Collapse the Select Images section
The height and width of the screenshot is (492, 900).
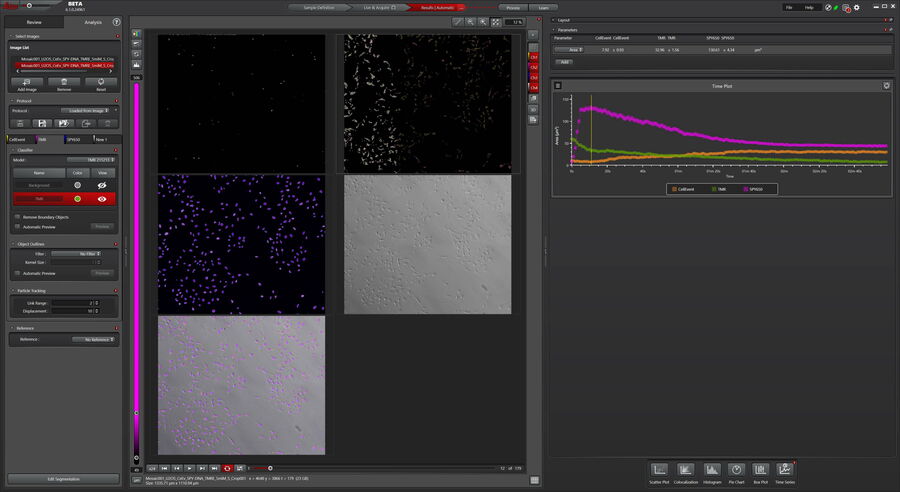[x=13, y=36]
